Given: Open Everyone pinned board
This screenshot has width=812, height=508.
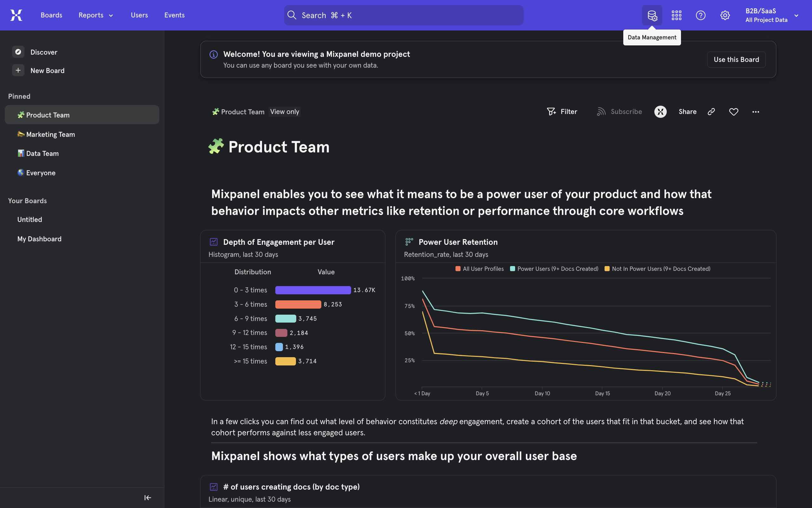Looking at the screenshot, I should click(82, 172).
